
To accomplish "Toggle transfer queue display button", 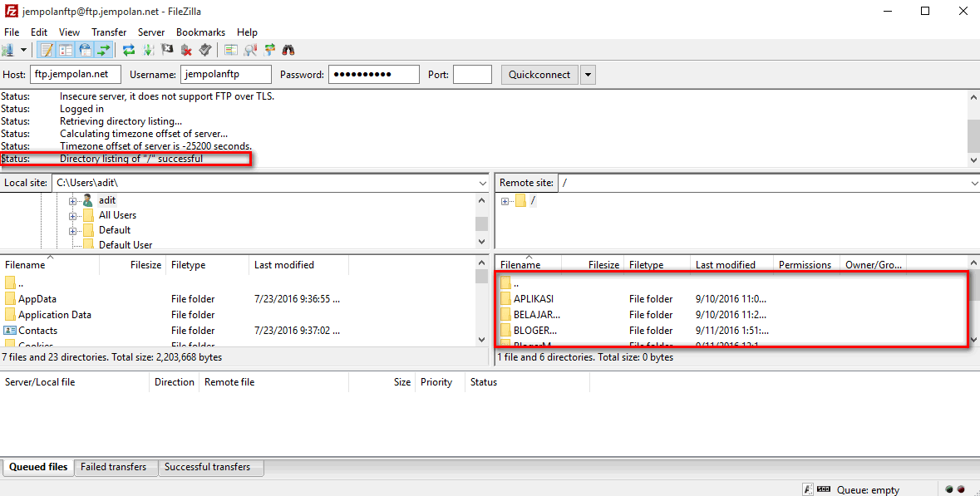I will point(104,50).
